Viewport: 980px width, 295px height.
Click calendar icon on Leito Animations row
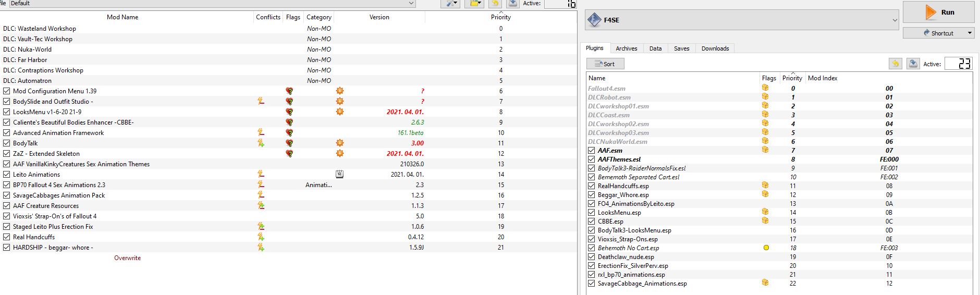click(x=340, y=175)
